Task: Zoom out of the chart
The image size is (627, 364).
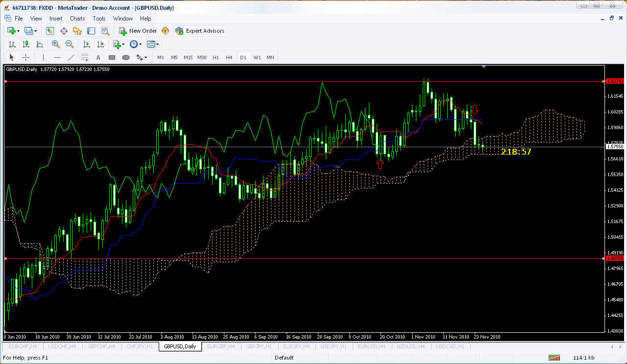Action: [x=70, y=44]
